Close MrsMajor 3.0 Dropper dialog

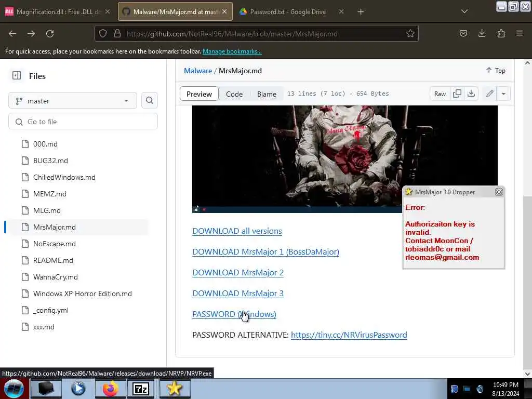point(499,192)
